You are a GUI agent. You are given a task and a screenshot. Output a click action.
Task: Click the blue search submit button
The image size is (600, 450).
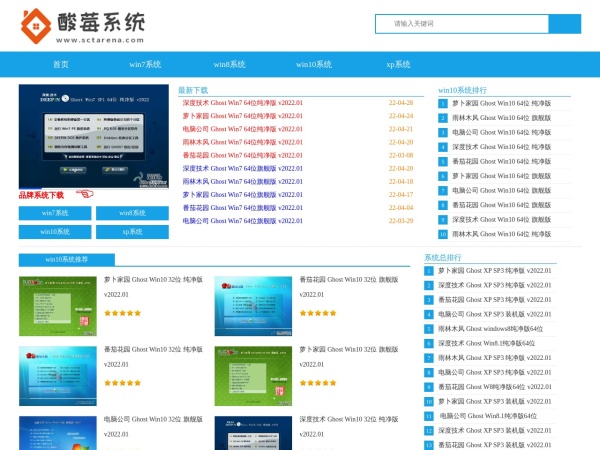coord(565,24)
